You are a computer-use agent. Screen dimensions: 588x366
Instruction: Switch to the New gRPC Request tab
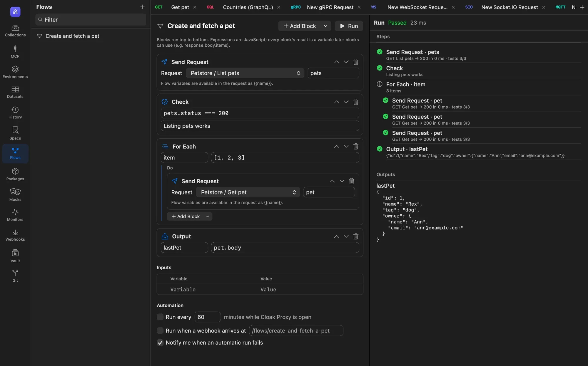click(x=330, y=7)
